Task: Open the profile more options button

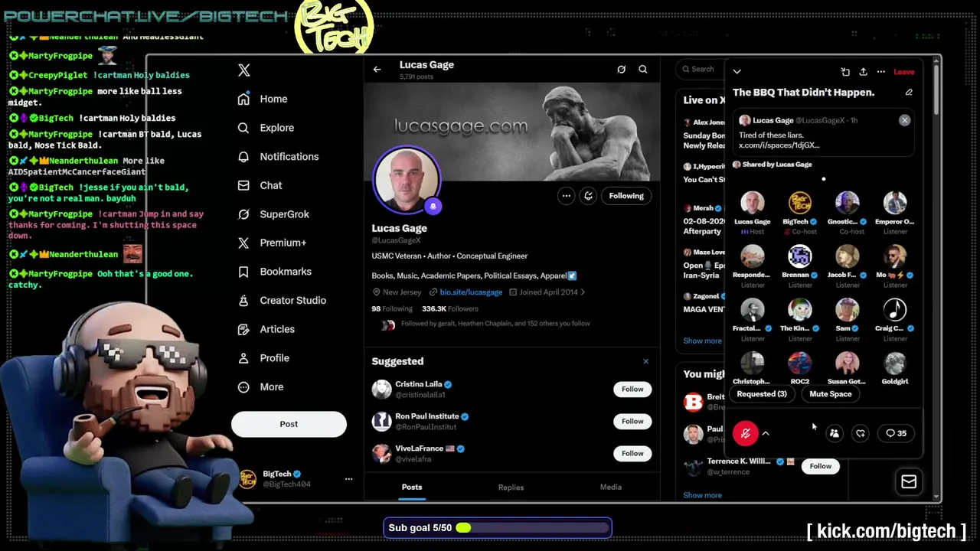Action: [x=567, y=196]
